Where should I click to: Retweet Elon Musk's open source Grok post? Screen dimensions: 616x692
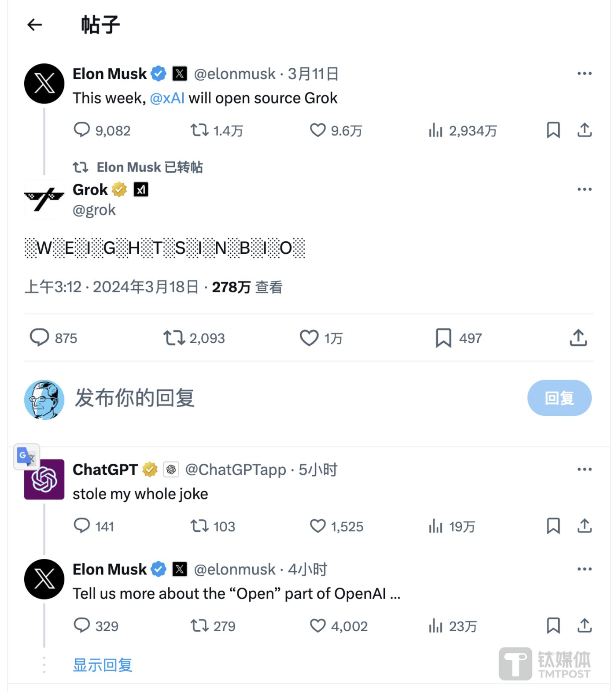pyautogui.click(x=200, y=130)
